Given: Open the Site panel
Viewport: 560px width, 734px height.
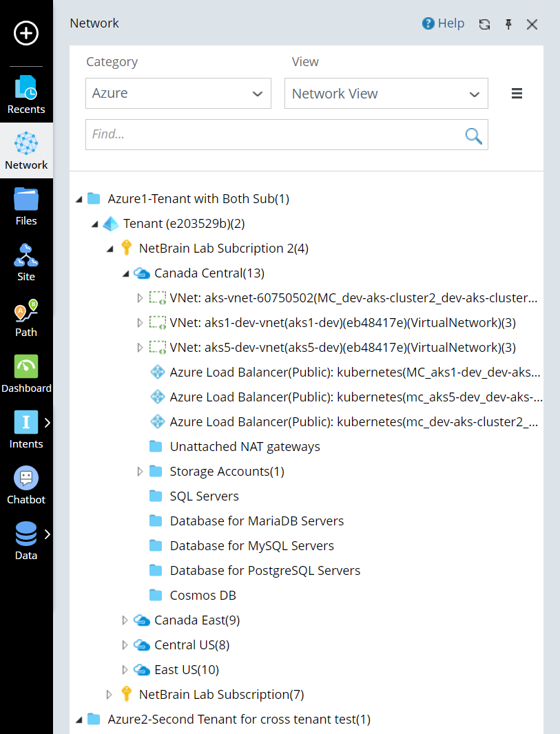Looking at the screenshot, I should click(26, 262).
